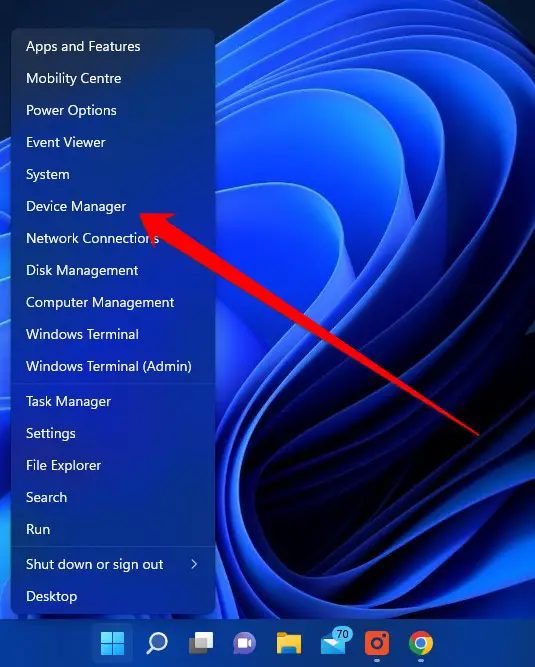Open Apps and Features

tap(83, 46)
